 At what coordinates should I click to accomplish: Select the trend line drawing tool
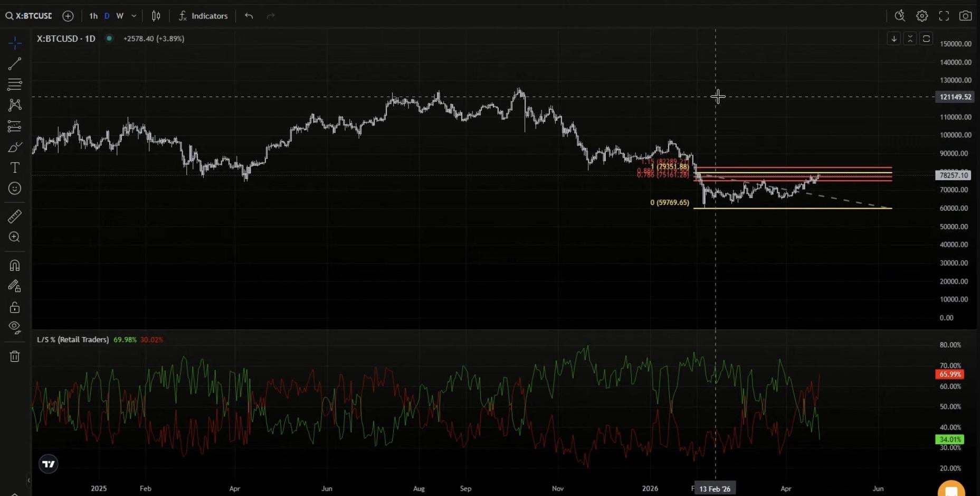(x=15, y=64)
